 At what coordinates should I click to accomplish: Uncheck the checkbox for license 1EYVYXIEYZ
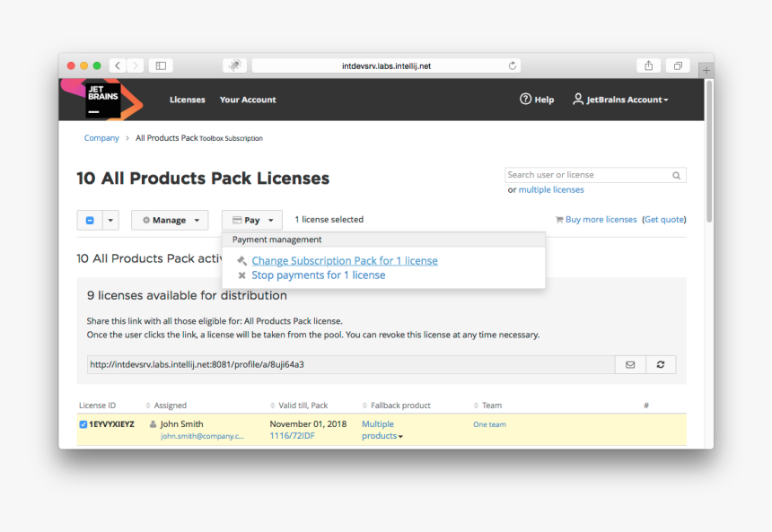(x=83, y=424)
